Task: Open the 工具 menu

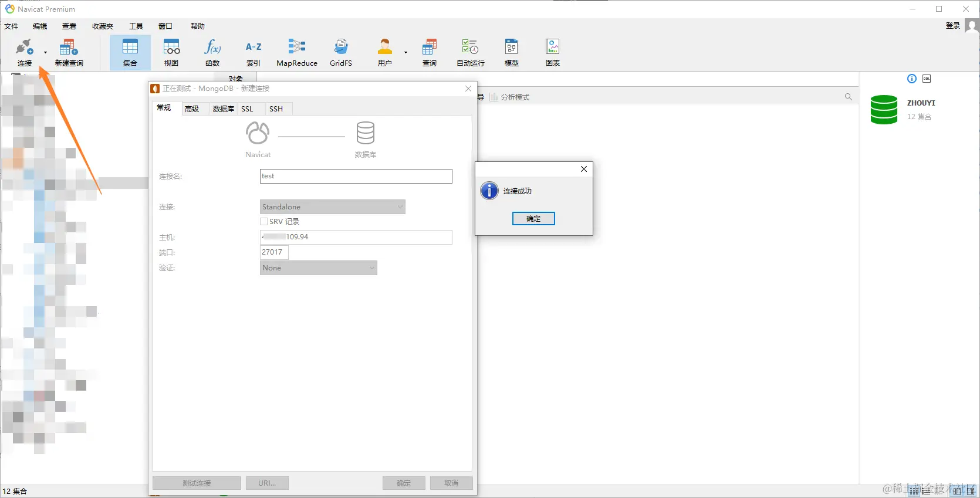Action: pyautogui.click(x=136, y=26)
